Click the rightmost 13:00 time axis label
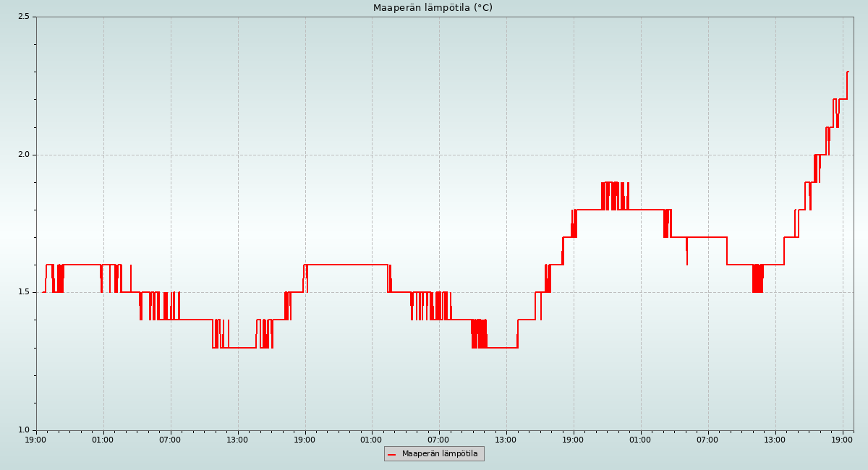 pyautogui.click(x=775, y=439)
